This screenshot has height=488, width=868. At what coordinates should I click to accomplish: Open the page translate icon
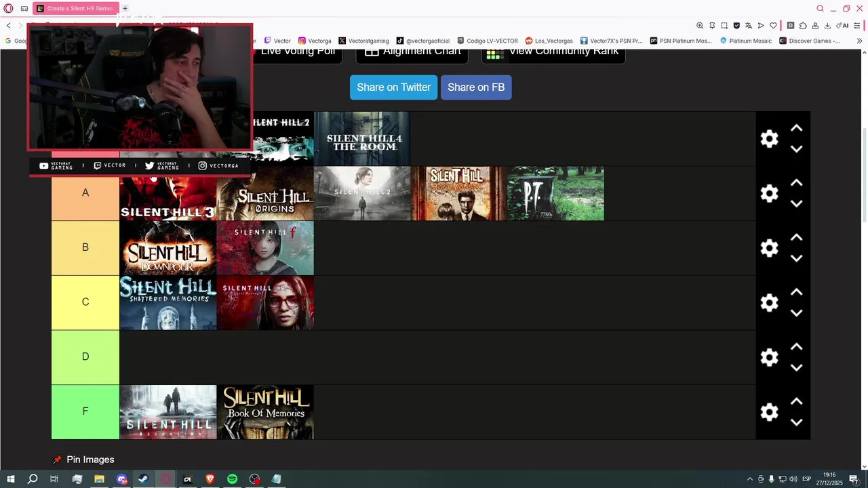pos(749,26)
